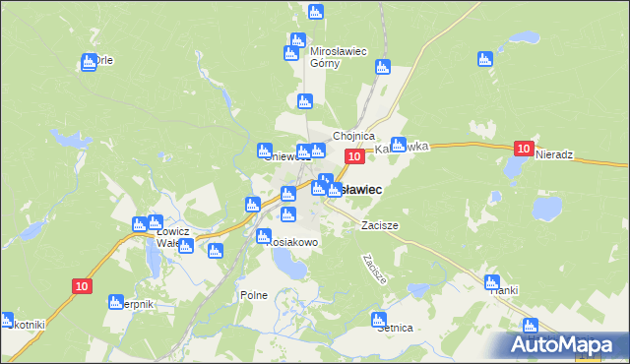
Task: Select the 'Setnica' place label
Action: 396,329
